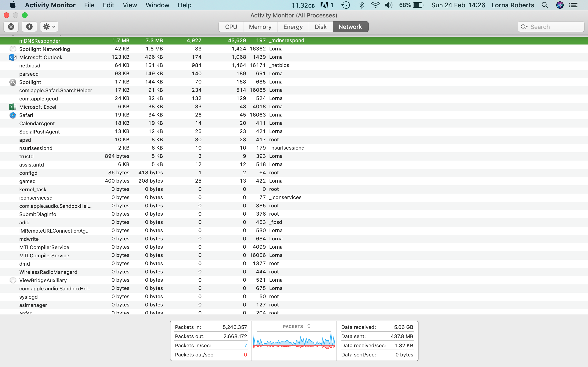Click the Microsoft Outlook process icon
The image size is (588, 367).
pos(13,57)
